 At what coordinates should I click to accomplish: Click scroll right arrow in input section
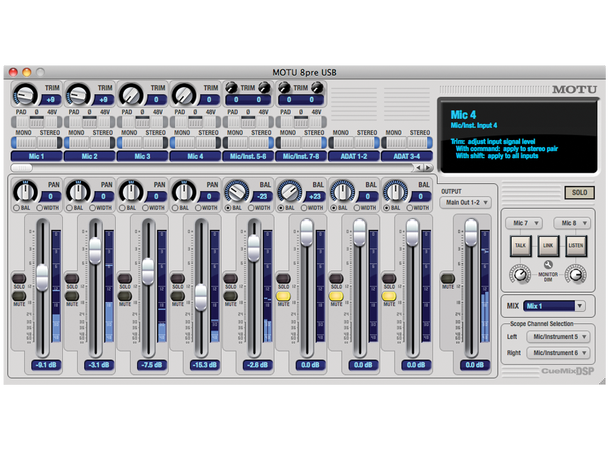pyautogui.click(x=428, y=168)
